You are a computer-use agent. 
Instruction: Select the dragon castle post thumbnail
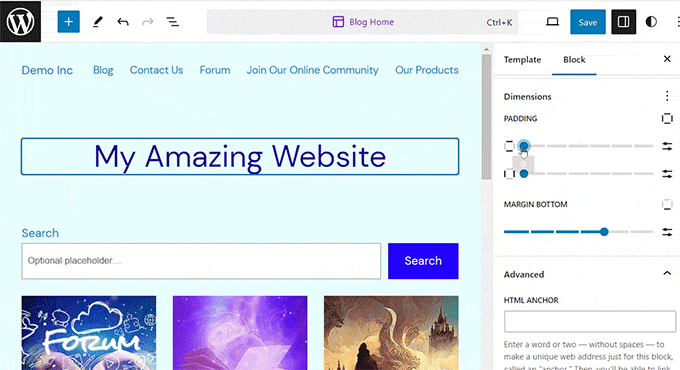click(x=391, y=333)
